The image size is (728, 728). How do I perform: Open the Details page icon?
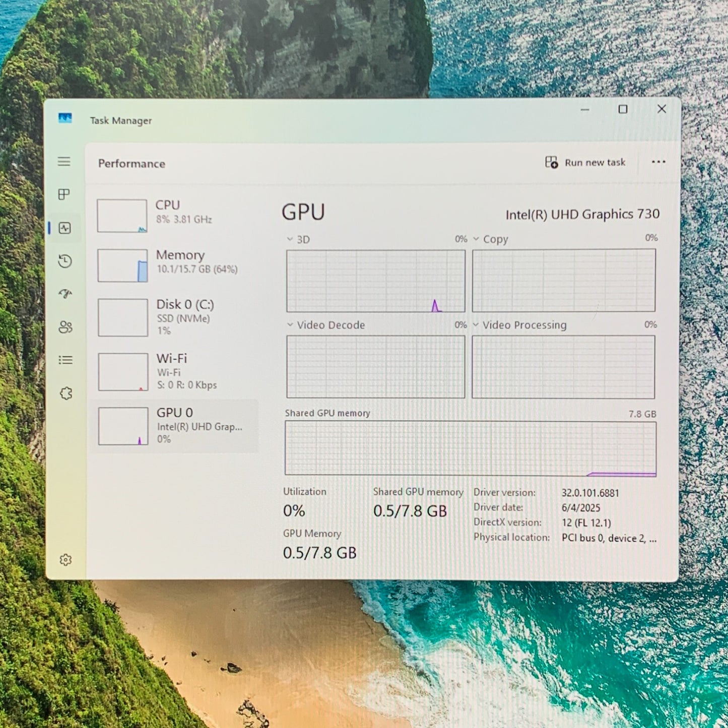pyautogui.click(x=65, y=360)
